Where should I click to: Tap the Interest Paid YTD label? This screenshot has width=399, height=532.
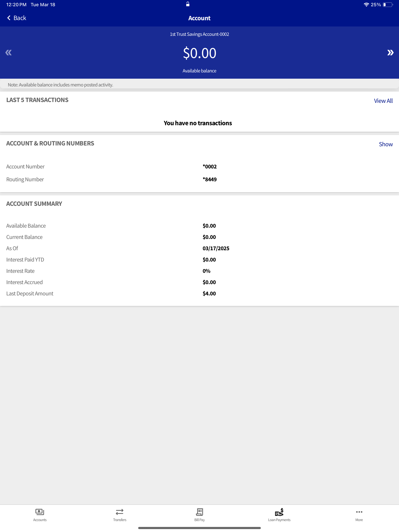(25, 260)
